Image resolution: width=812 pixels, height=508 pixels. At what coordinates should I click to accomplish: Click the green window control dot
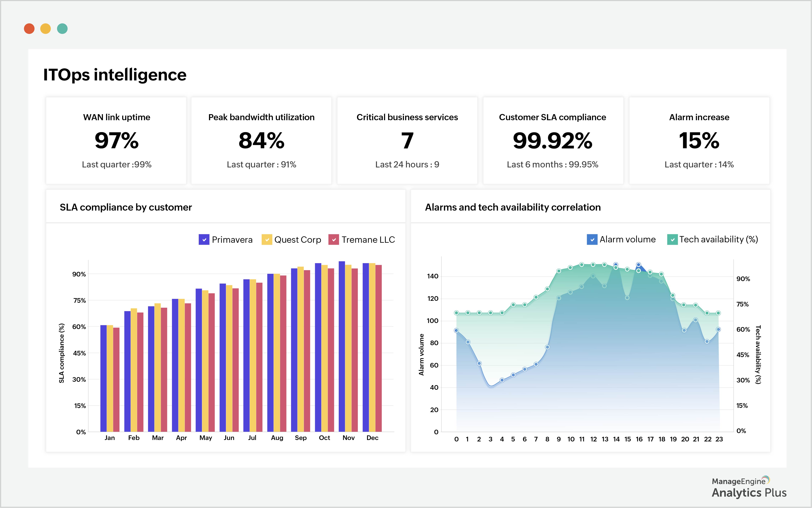click(63, 29)
